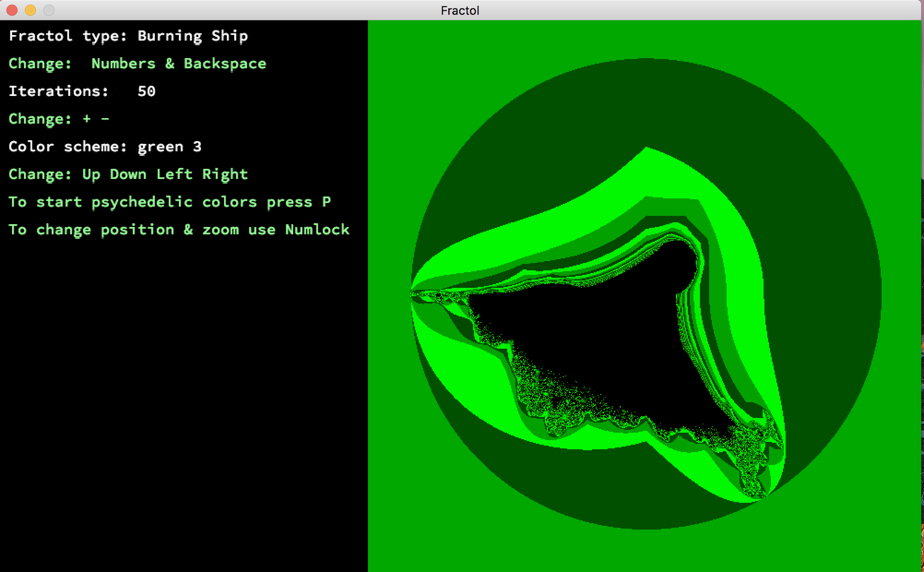Click the 'Fractol type: Burning Ship' text
The width and height of the screenshot is (924, 572).
coord(128,36)
